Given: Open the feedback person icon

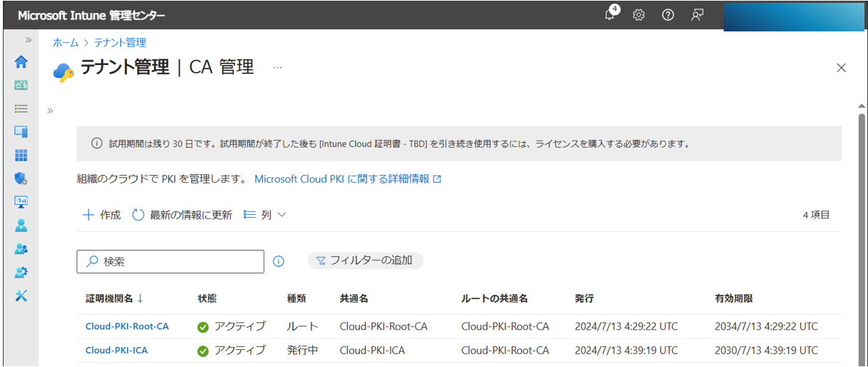Looking at the screenshot, I should click(697, 15).
